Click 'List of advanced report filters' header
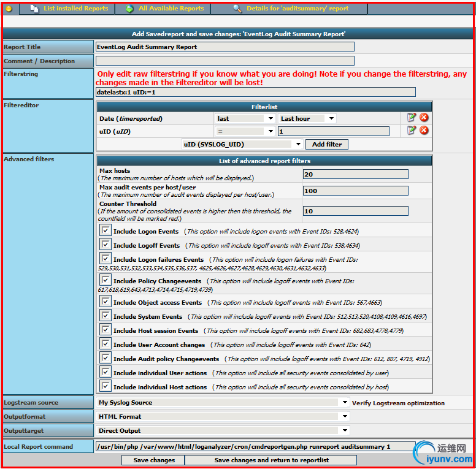The height and width of the screenshot is (469, 476). click(x=264, y=161)
